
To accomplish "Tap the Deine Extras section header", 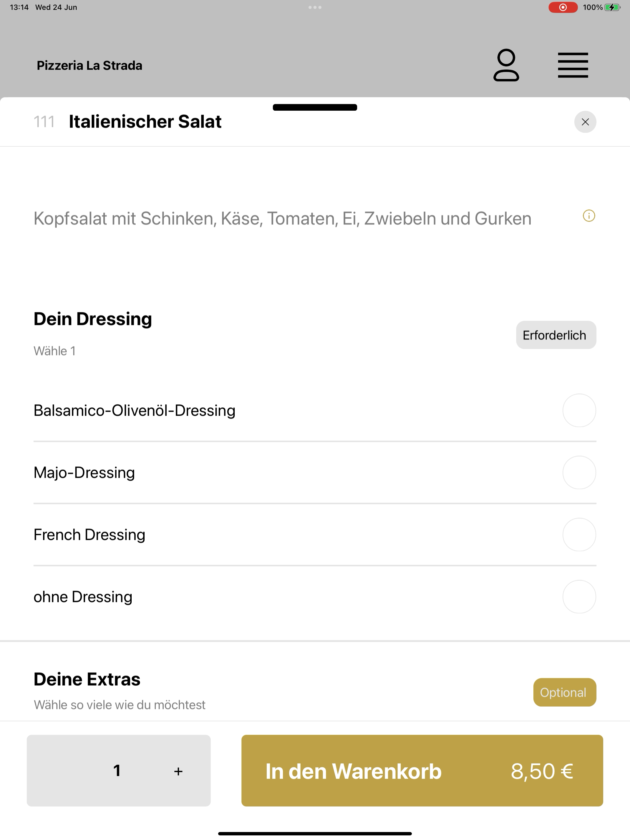I will (87, 680).
